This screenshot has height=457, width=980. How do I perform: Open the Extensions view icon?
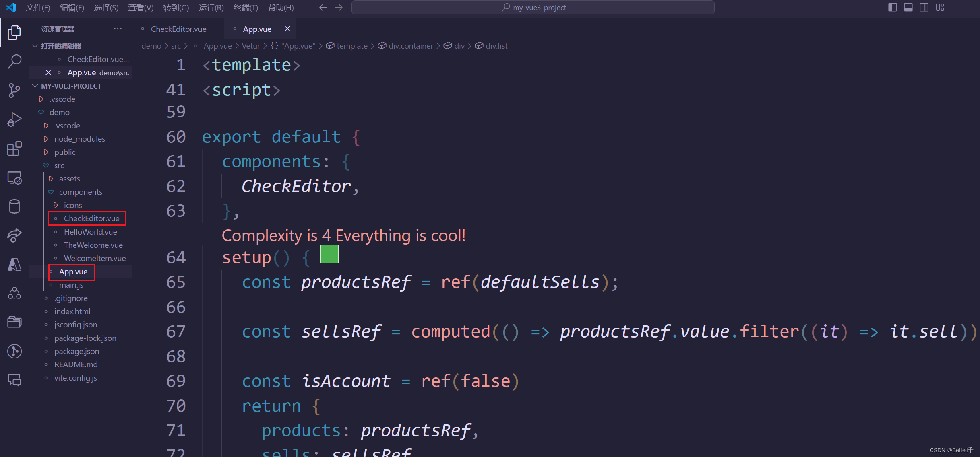(14, 148)
